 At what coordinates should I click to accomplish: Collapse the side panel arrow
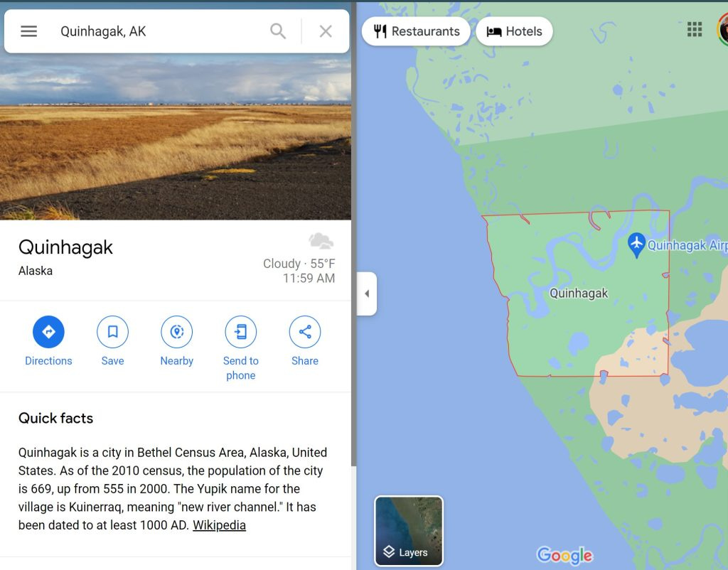(x=367, y=294)
